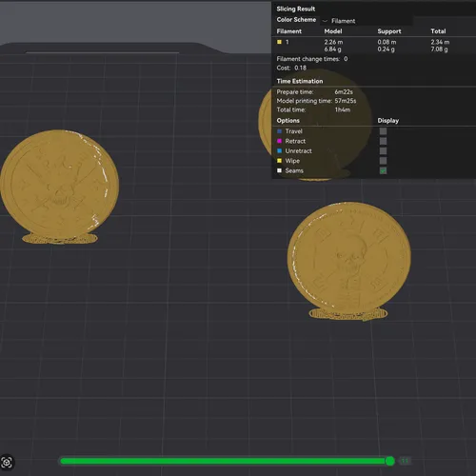
Task: Click the Support column header
Action: tap(389, 31)
